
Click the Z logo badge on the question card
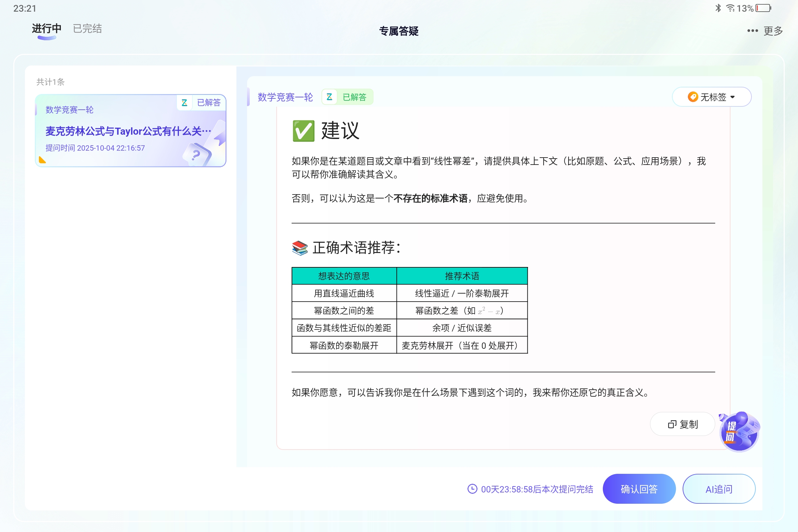point(185,102)
